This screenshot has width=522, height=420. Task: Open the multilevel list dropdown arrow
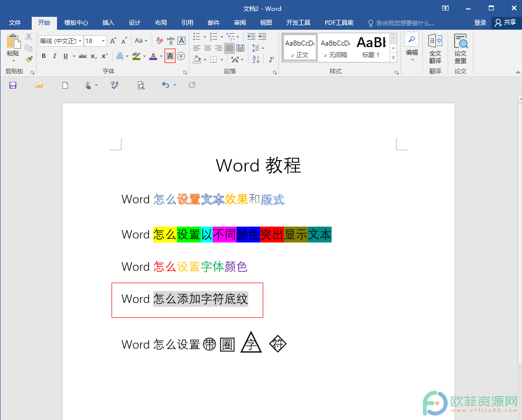[x=237, y=37]
